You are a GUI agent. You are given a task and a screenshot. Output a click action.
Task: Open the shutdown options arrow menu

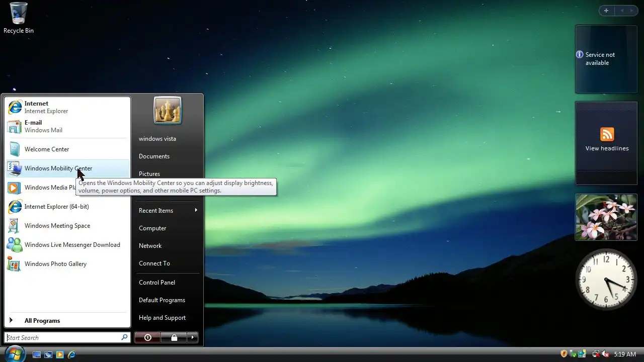pyautogui.click(x=193, y=337)
